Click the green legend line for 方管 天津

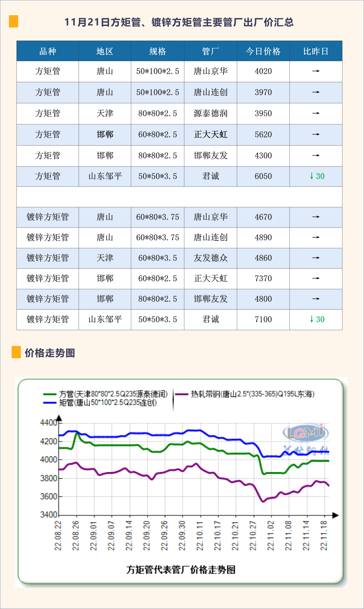(x=50, y=394)
